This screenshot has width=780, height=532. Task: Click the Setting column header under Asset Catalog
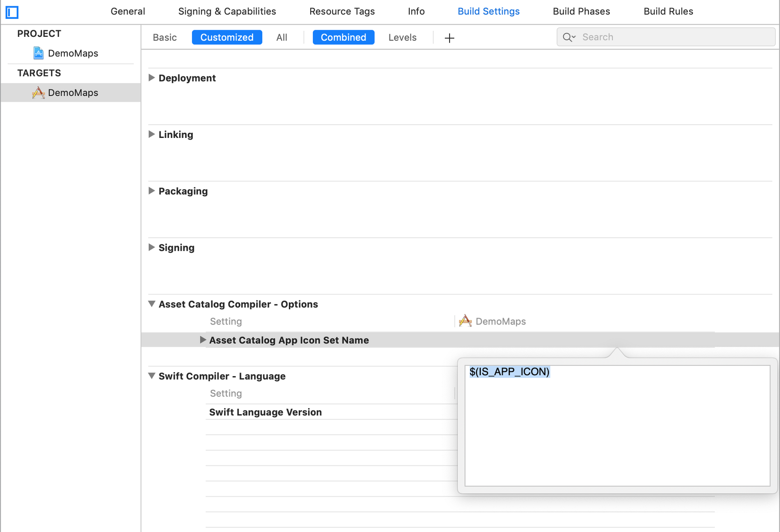[226, 321]
